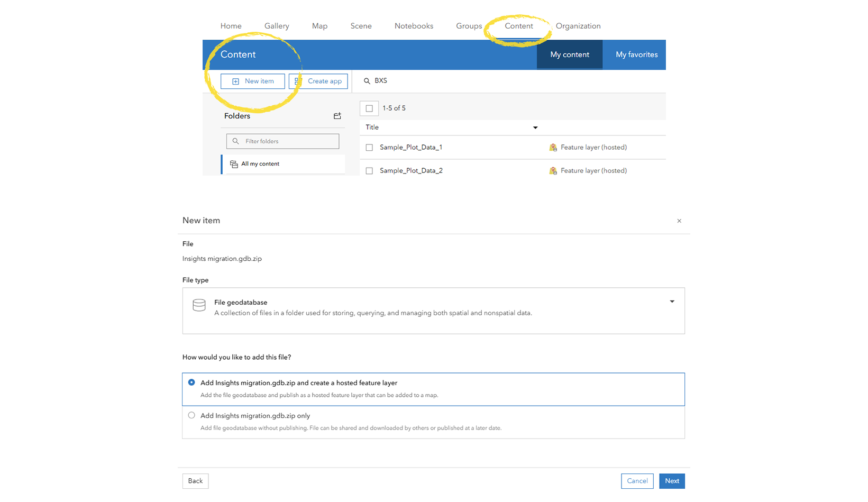Click the Create app button
The height and width of the screenshot is (502, 868).
318,81
